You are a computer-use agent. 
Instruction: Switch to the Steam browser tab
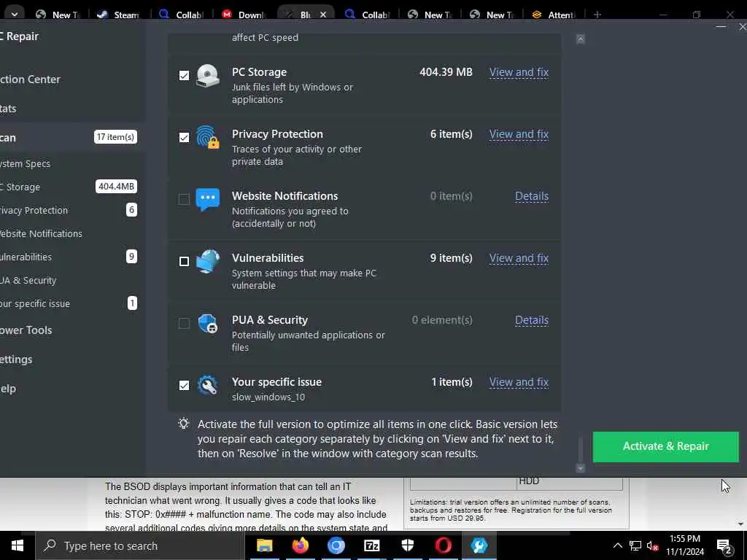(x=119, y=15)
